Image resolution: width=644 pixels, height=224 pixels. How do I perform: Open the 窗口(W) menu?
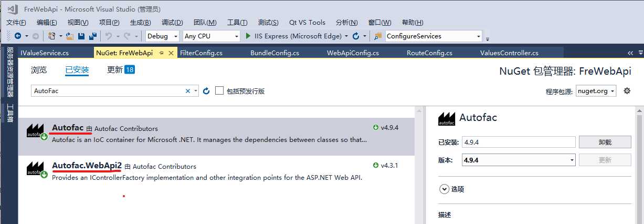[379, 22]
